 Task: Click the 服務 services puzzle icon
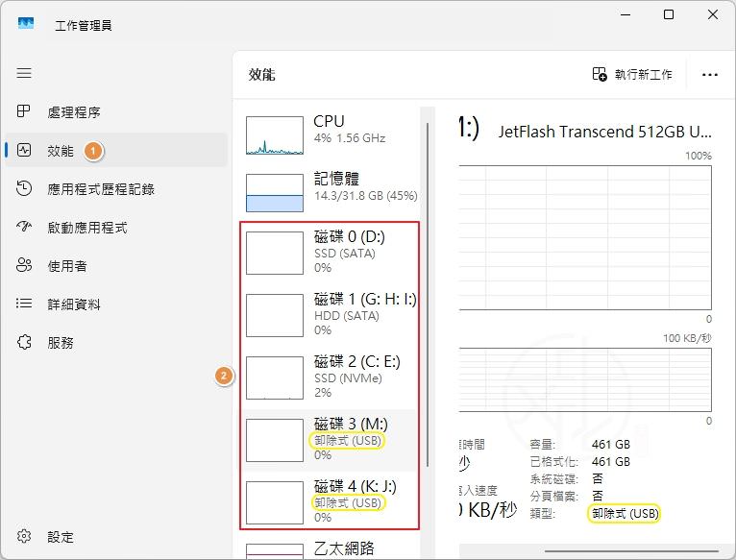25,343
